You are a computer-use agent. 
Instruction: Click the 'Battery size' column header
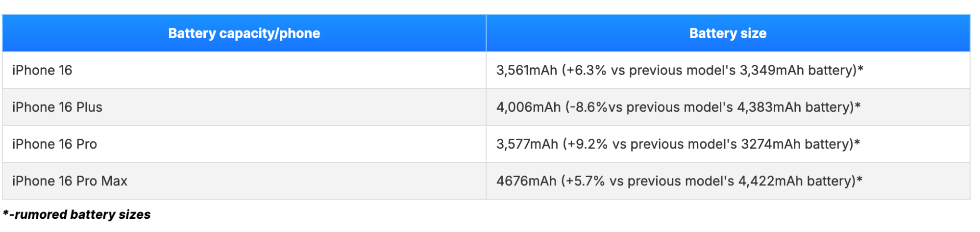[x=728, y=33]
